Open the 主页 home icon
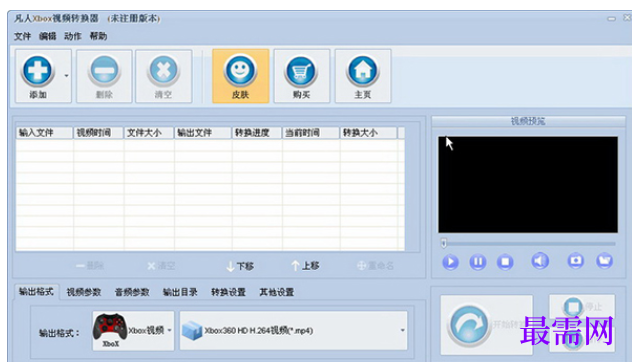632x362 pixels. click(363, 71)
